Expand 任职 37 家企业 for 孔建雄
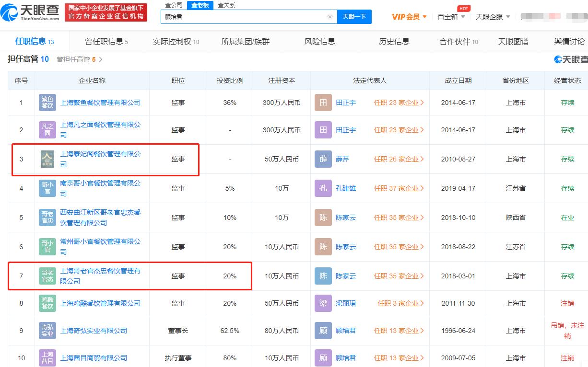Screen dimensions: 588x367 point(399,188)
